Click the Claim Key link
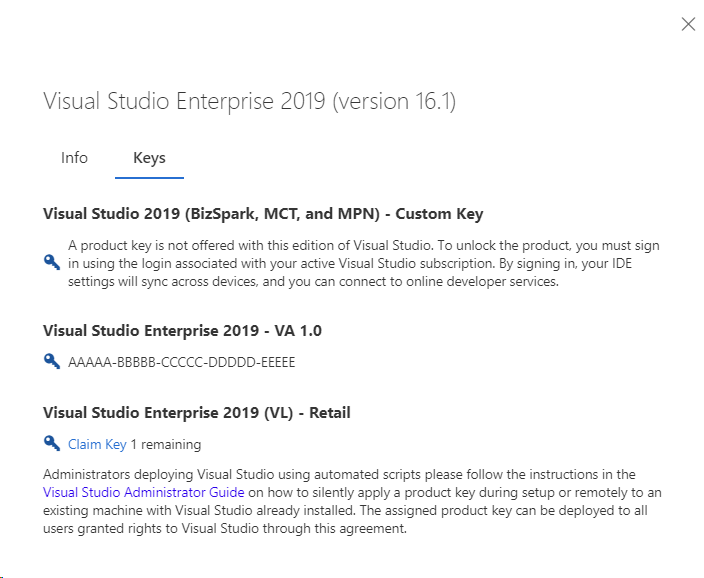This screenshot has height=578, width=704. coord(97,444)
